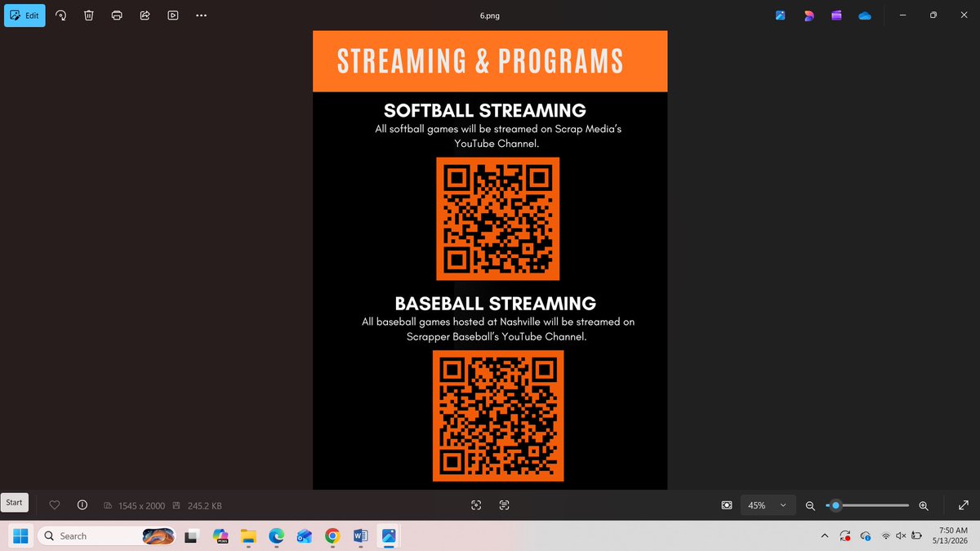Launch Google Chrome from the taskbar
This screenshot has width=980, height=551.
(x=332, y=536)
